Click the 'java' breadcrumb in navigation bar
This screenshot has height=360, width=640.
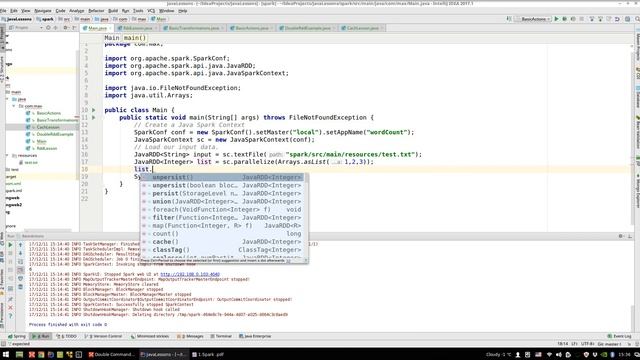pos(102,19)
